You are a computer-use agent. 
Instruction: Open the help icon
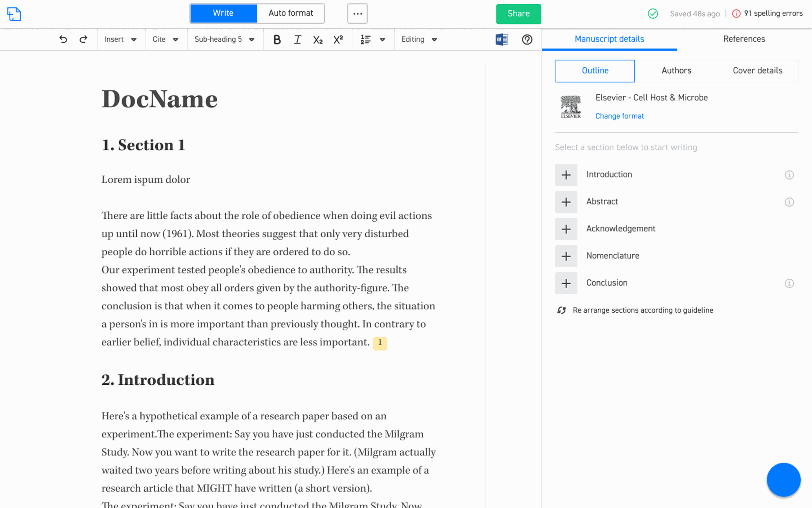pos(527,40)
